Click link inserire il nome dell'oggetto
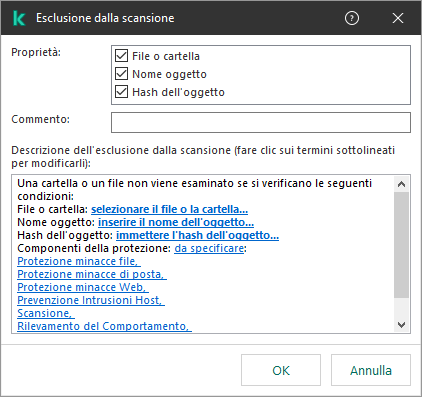 point(176,222)
